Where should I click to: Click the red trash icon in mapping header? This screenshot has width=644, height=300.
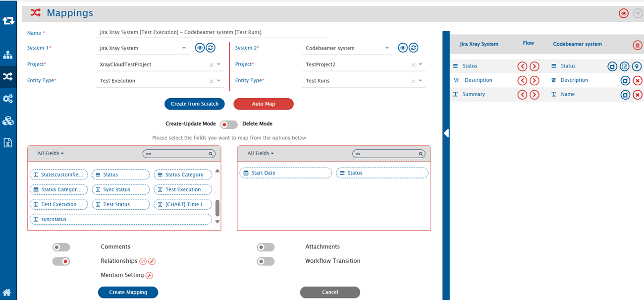637,45
